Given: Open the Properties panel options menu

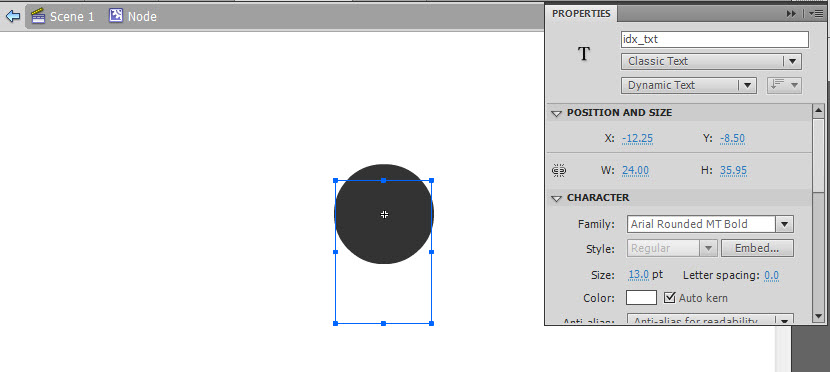Looking at the screenshot, I should point(816,14).
